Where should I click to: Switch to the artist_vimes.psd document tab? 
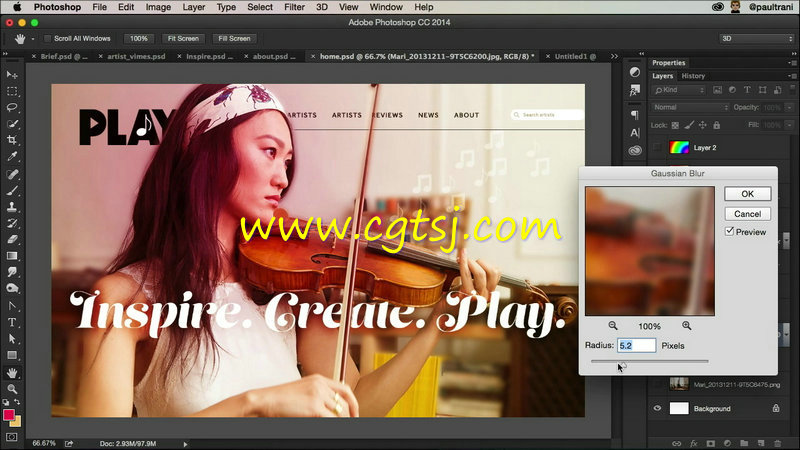(136, 56)
